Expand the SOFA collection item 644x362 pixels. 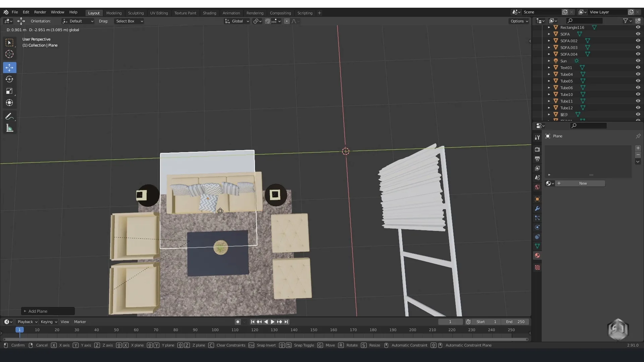(x=549, y=34)
